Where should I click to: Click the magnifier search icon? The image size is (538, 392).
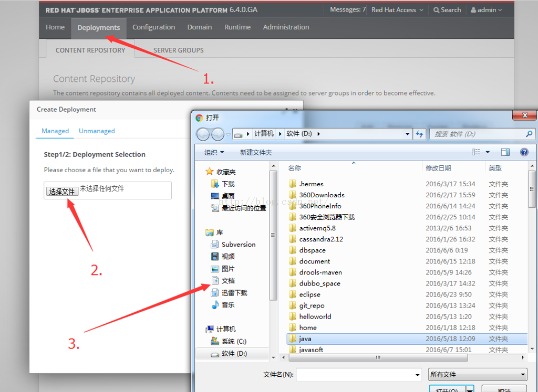pyautogui.click(x=529, y=134)
